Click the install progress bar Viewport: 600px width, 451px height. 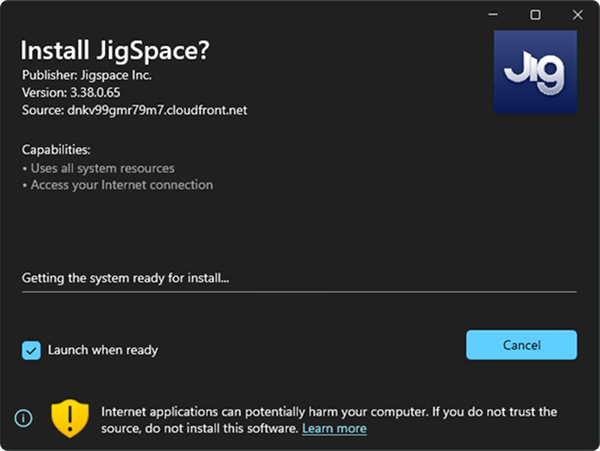299,292
